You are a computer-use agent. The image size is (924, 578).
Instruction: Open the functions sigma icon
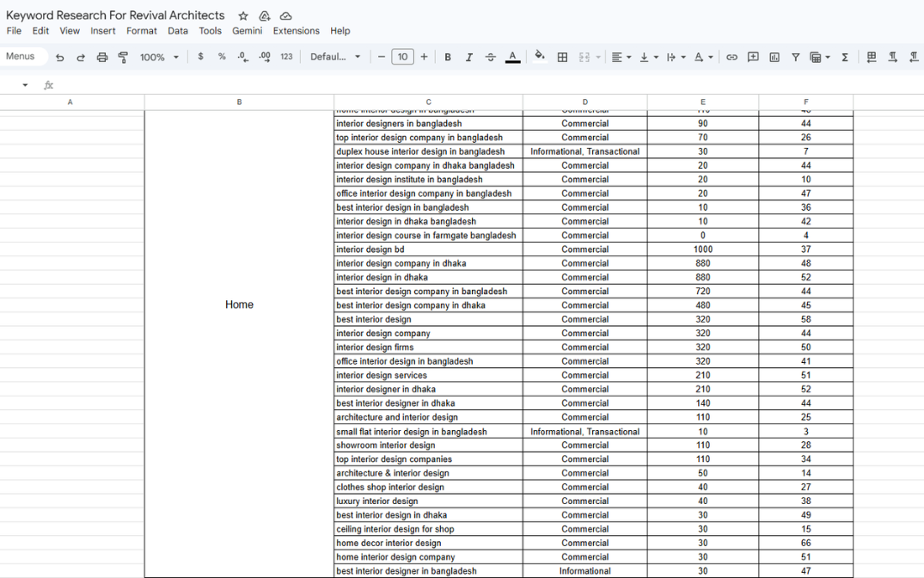pyautogui.click(x=845, y=57)
